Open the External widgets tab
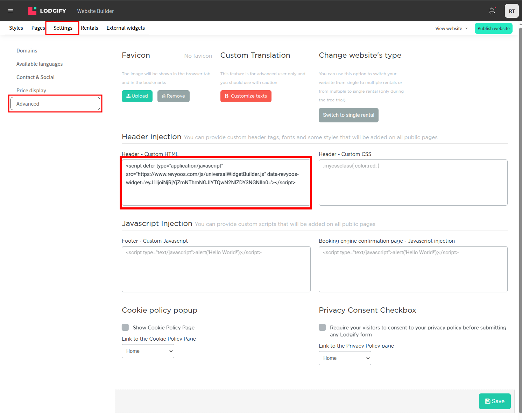This screenshot has height=420, width=522. (x=126, y=28)
